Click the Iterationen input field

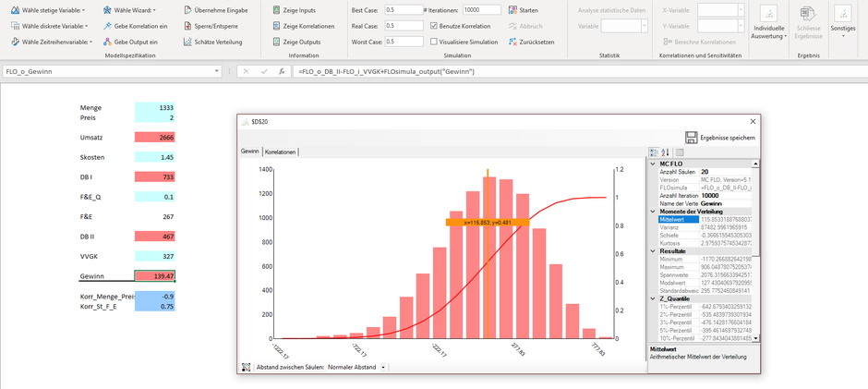[x=482, y=10]
